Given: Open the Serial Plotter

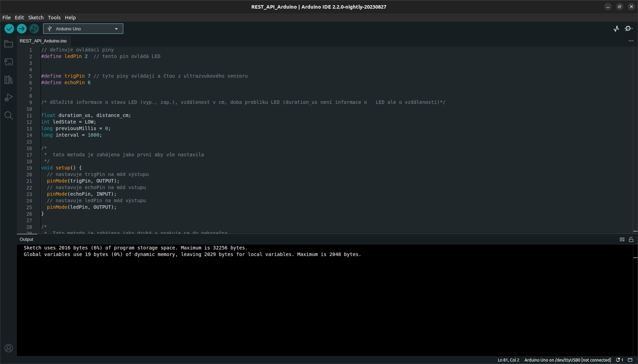Looking at the screenshot, I should pos(616,29).
